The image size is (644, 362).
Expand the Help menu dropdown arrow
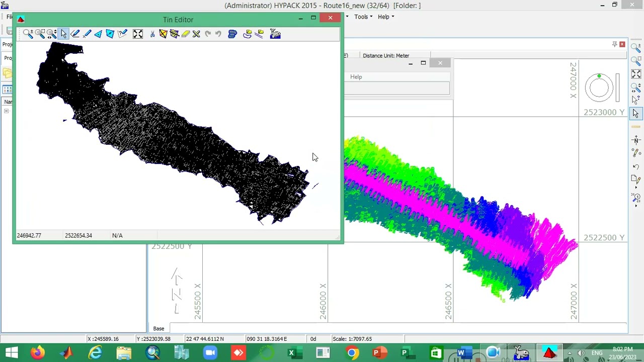393,17
